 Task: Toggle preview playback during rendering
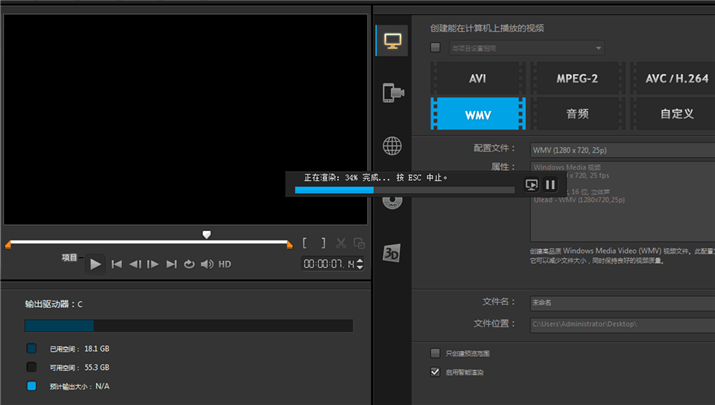(531, 185)
